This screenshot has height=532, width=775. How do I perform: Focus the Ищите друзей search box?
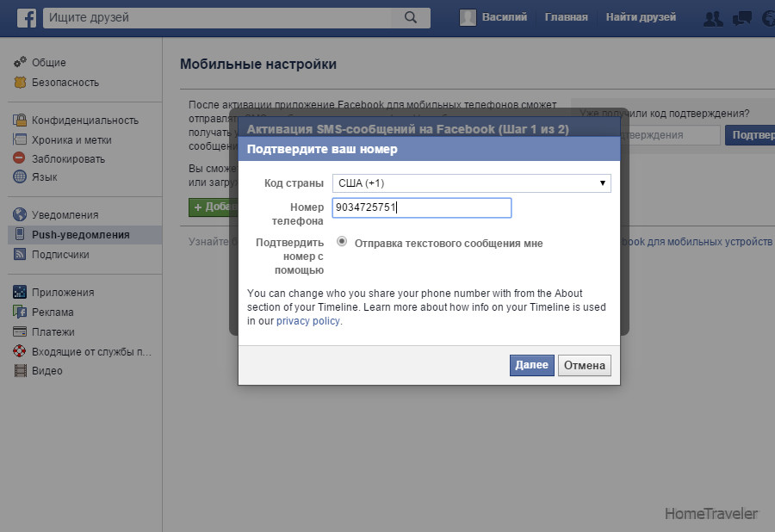point(218,18)
